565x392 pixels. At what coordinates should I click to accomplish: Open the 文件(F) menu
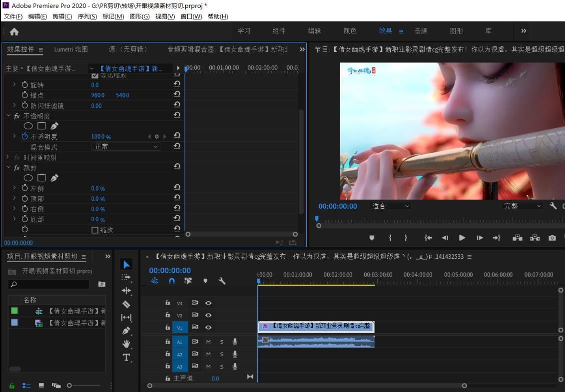[x=13, y=16]
